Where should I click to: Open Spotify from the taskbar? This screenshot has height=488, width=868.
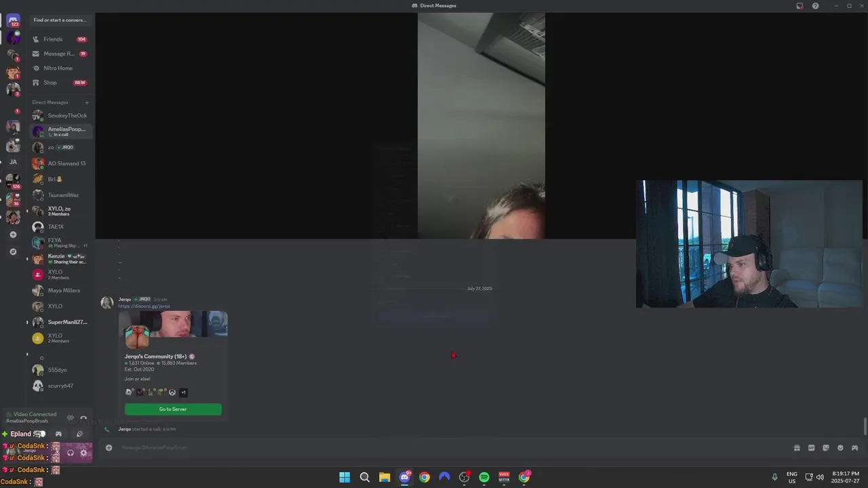(x=484, y=477)
